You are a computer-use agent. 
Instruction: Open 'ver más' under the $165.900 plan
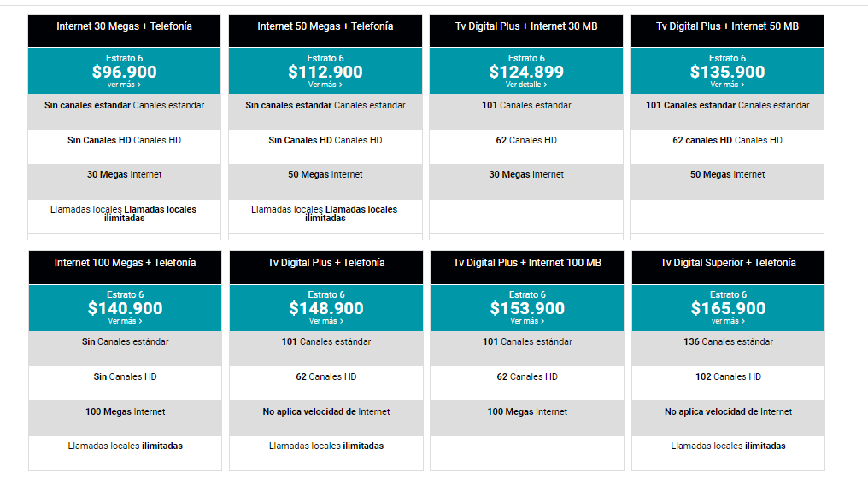[x=728, y=321]
